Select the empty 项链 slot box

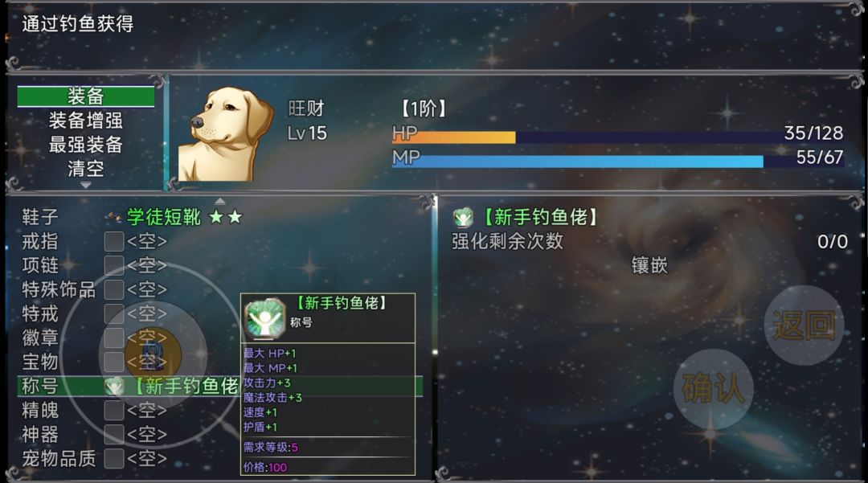click(x=114, y=265)
